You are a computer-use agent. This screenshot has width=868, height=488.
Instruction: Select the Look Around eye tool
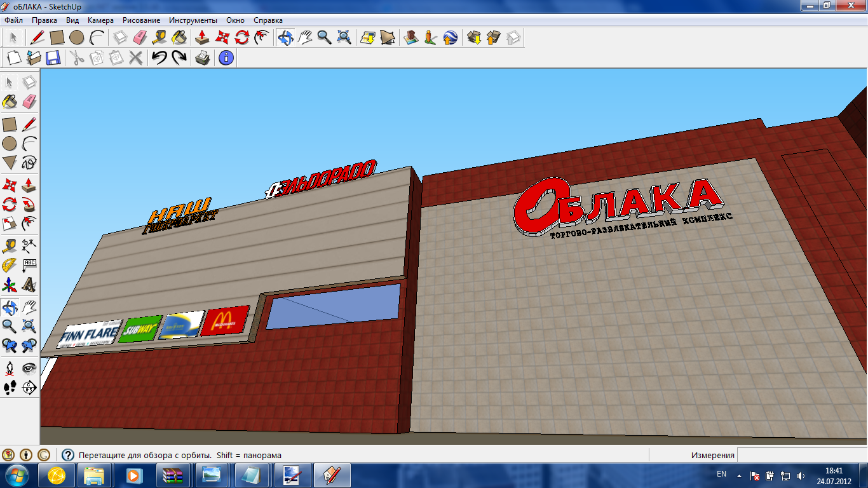pyautogui.click(x=29, y=367)
